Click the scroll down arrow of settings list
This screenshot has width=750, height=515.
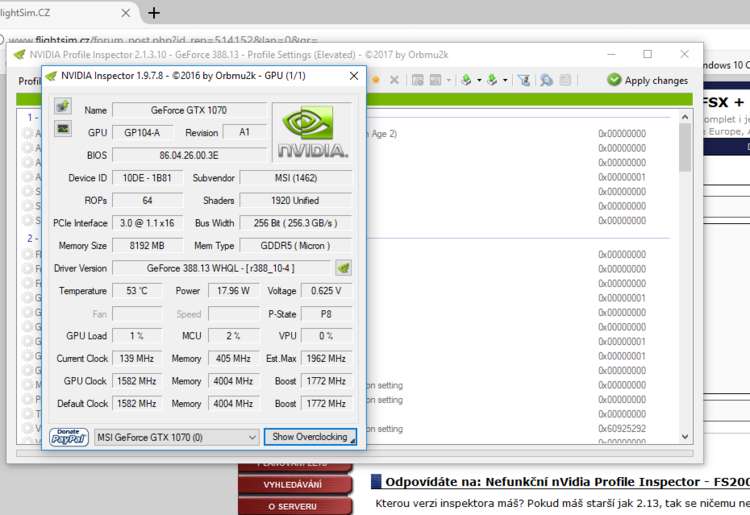pos(685,437)
